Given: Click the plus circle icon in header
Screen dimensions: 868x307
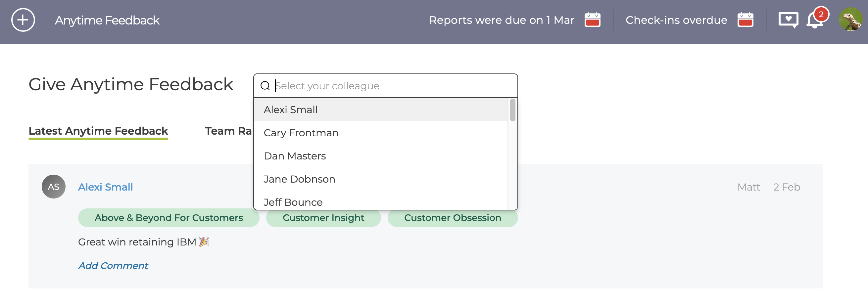Looking at the screenshot, I should 23,20.
